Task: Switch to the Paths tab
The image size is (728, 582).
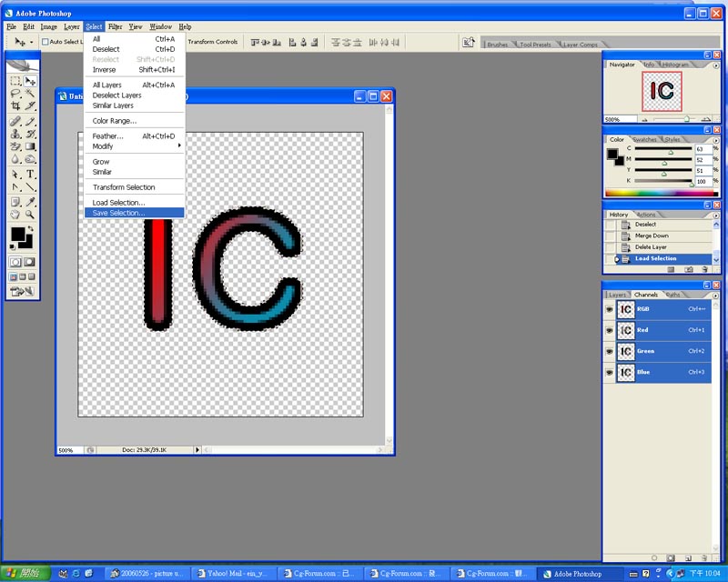Action: pyautogui.click(x=672, y=295)
